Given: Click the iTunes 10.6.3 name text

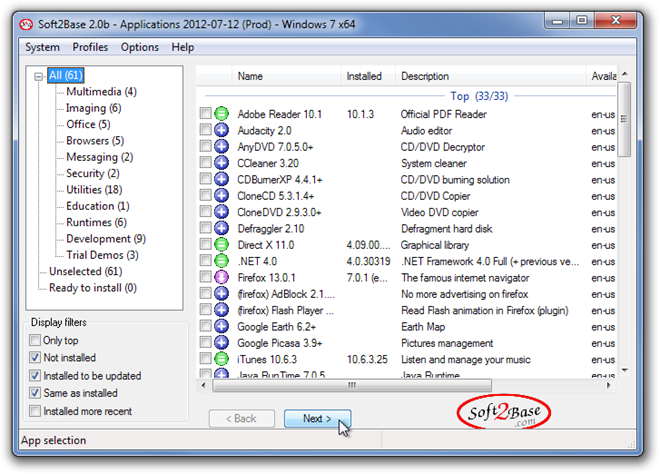Looking at the screenshot, I should click(267, 359).
